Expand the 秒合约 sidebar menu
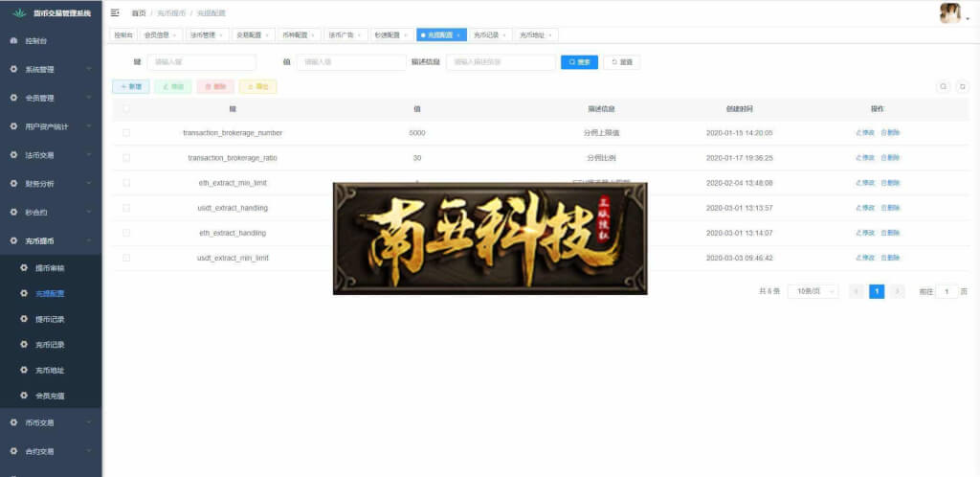 pyautogui.click(x=51, y=212)
